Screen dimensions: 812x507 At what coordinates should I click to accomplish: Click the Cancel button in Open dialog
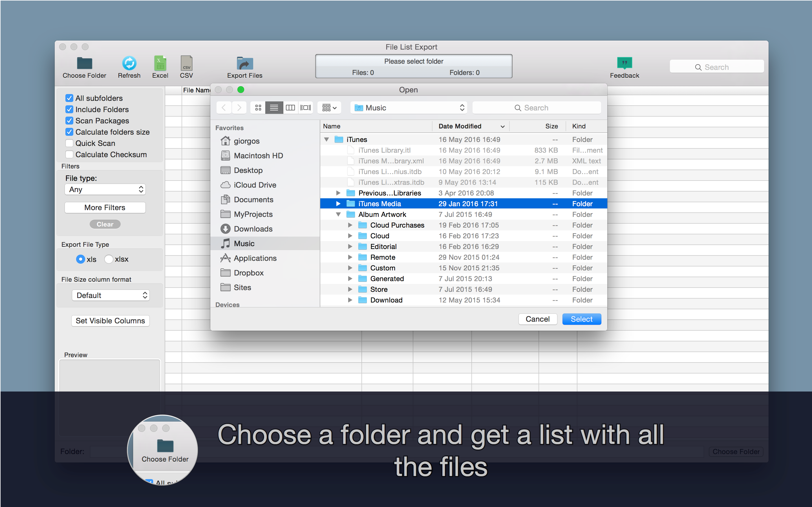tap(536, 319)
